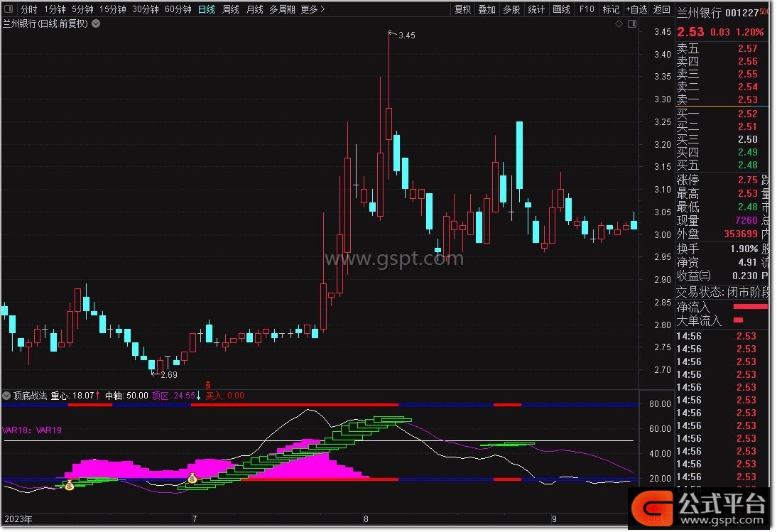Click 外盘 value 353699
This screenshot has width=777, height=532.
pos(740,233)
